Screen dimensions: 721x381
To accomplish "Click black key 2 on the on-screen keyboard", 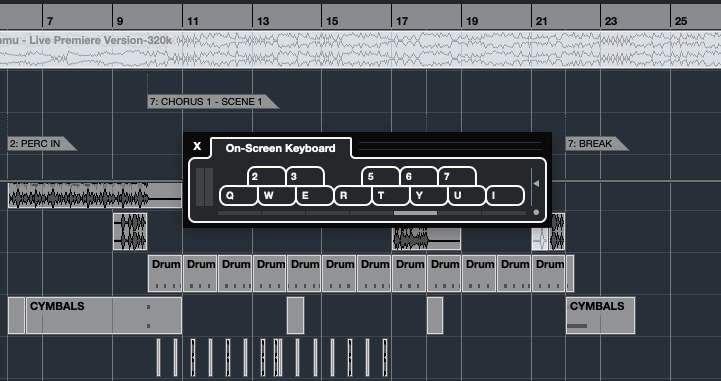I will click(266, 176).
